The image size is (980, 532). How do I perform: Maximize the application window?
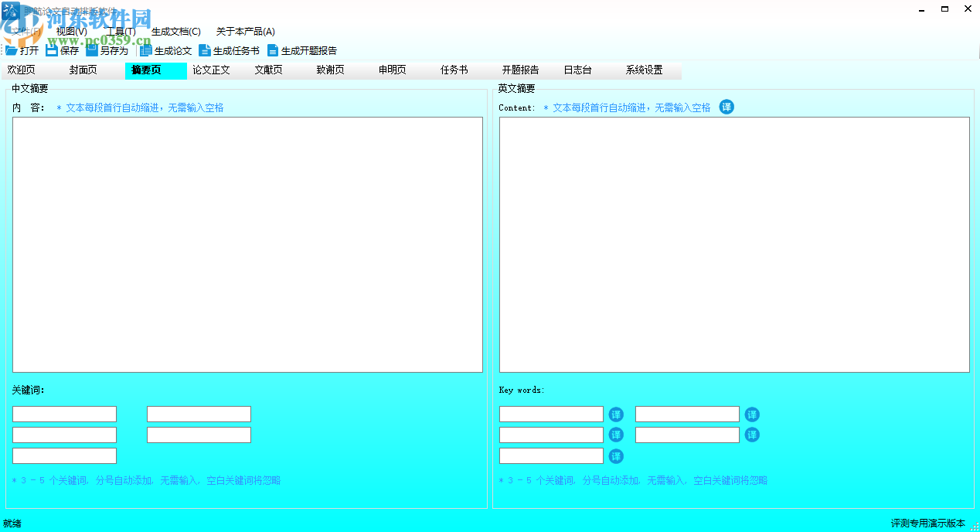tap(944, 9)
